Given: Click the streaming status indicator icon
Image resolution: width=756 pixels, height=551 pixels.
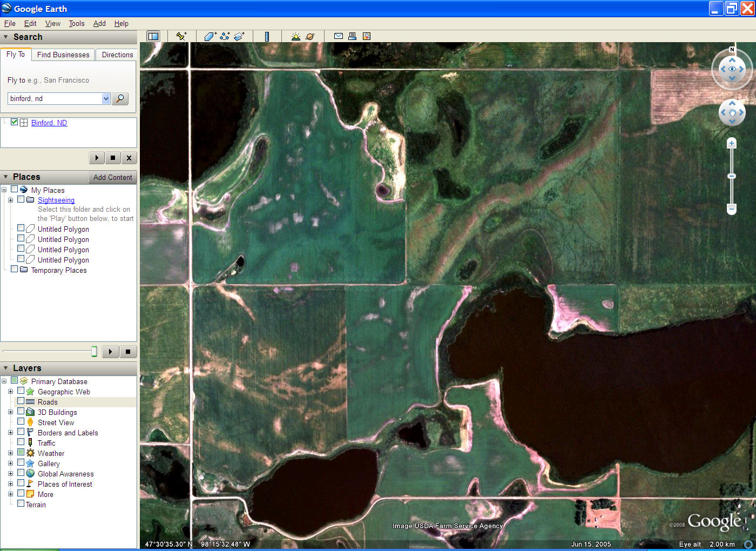Looking at the screenshot, I should tap(748, 544).
